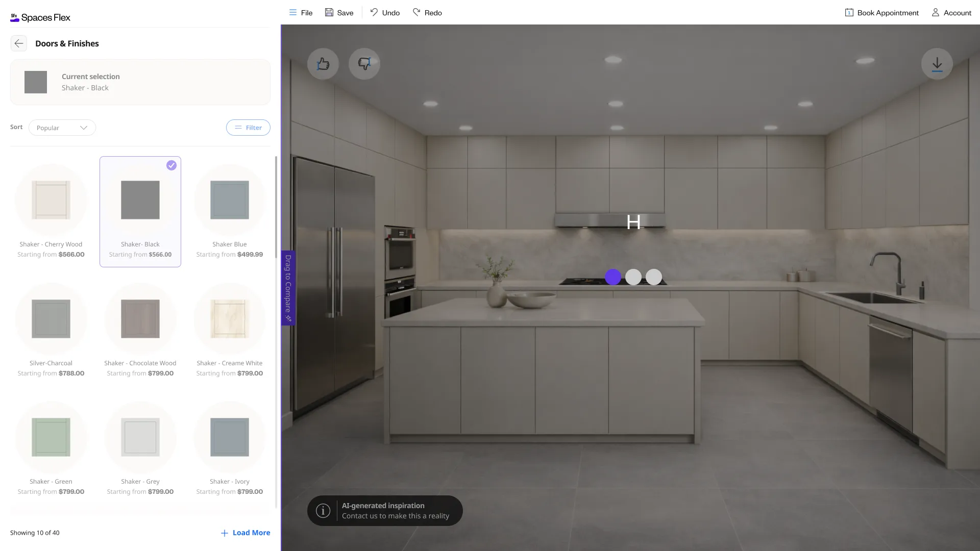980x551 pixels.
Task: Choose Shaker- Black swatch
Action: [x=140, y=200]
